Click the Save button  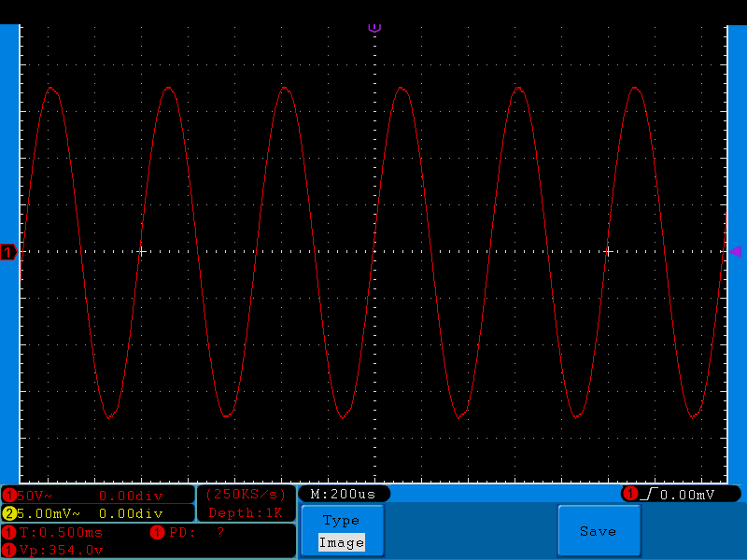pyautogui.click(x=599, y=530)
